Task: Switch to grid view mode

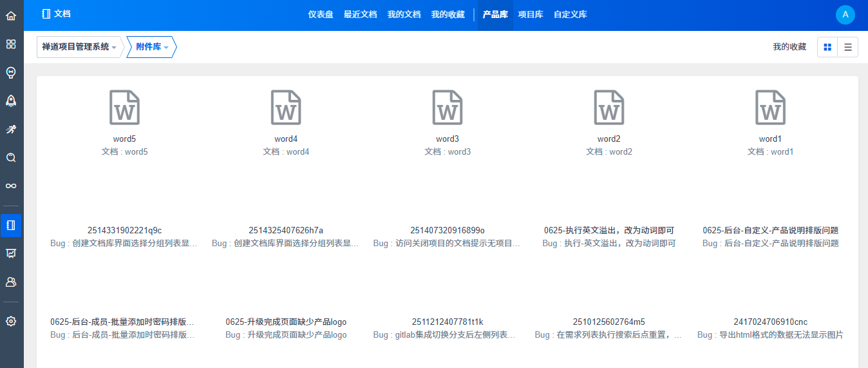Action: (x=827, y=47)
